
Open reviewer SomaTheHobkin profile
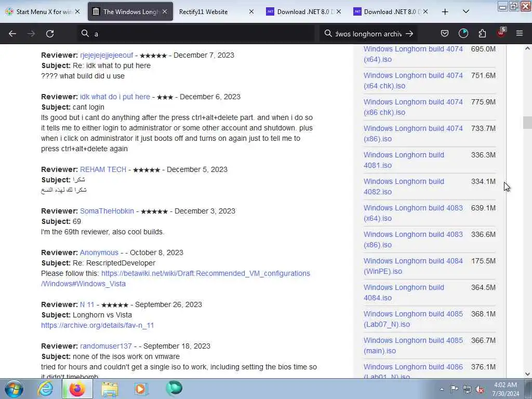tap(107, 211)
